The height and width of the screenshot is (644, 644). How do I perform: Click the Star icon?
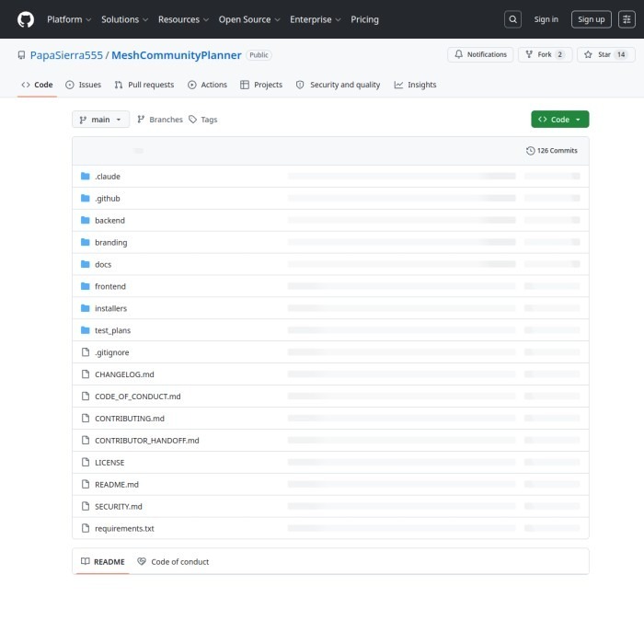(x=588, y=54)
